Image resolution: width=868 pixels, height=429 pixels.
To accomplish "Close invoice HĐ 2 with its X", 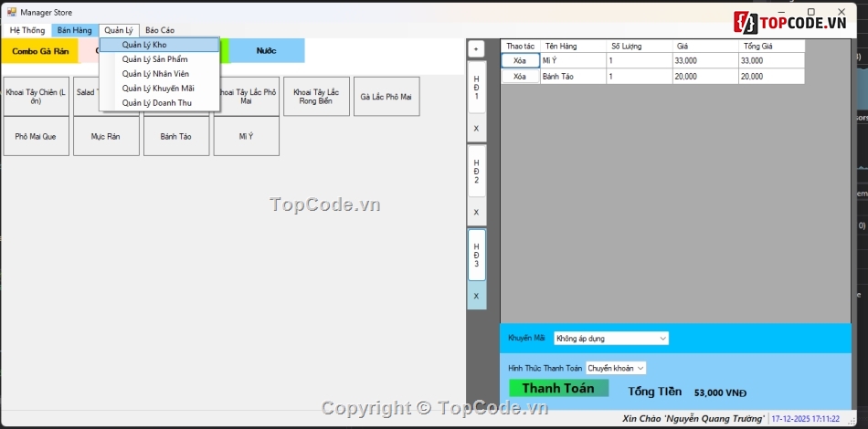I will pyautogui.click(x=477, y=213).
